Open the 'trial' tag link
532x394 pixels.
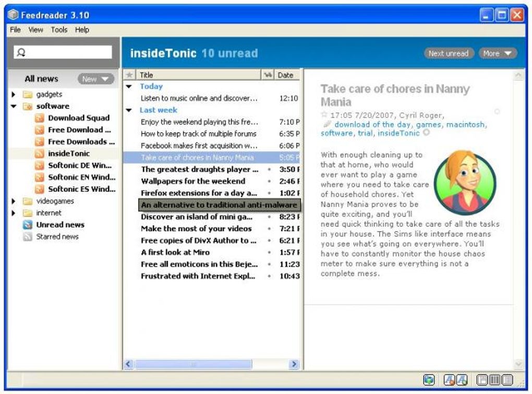point(365,133)
